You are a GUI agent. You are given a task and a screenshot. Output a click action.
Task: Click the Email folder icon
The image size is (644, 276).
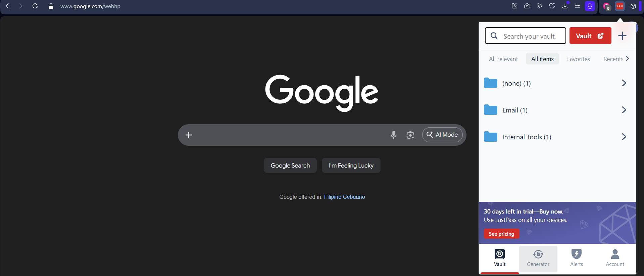pyautogui.click(x=491, y=110)
